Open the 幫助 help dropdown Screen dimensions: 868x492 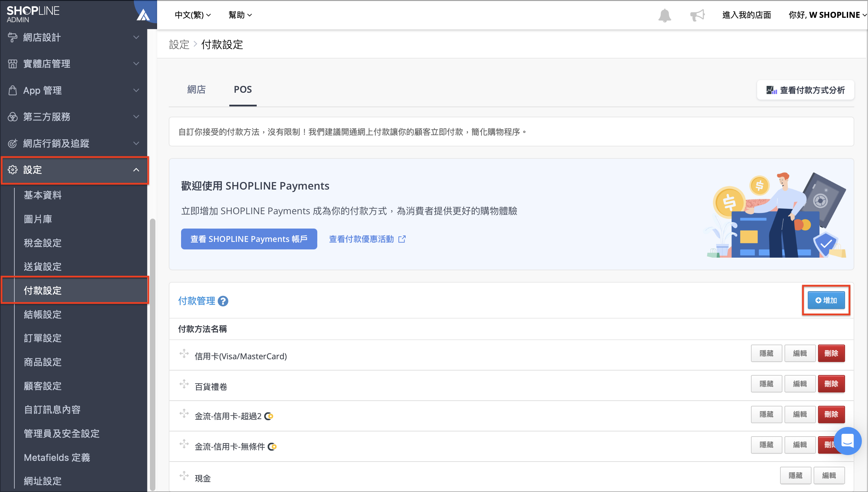(x=240, y=15)
